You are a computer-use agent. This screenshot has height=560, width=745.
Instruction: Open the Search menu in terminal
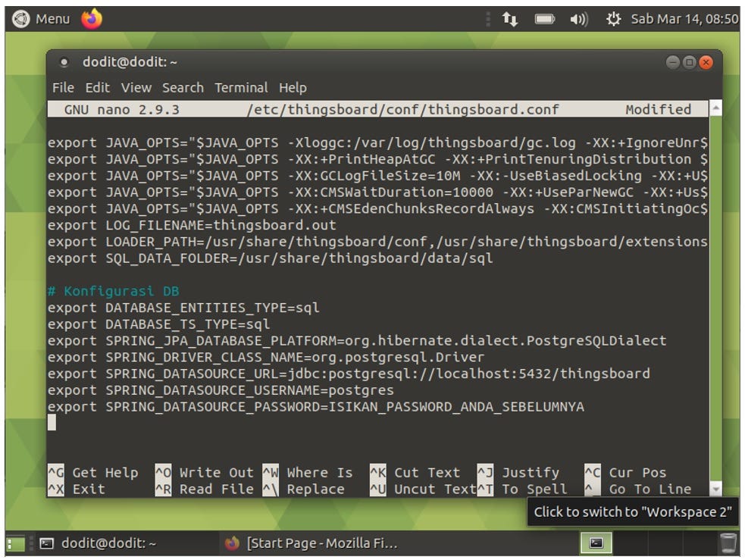click(x=183, y=88)
